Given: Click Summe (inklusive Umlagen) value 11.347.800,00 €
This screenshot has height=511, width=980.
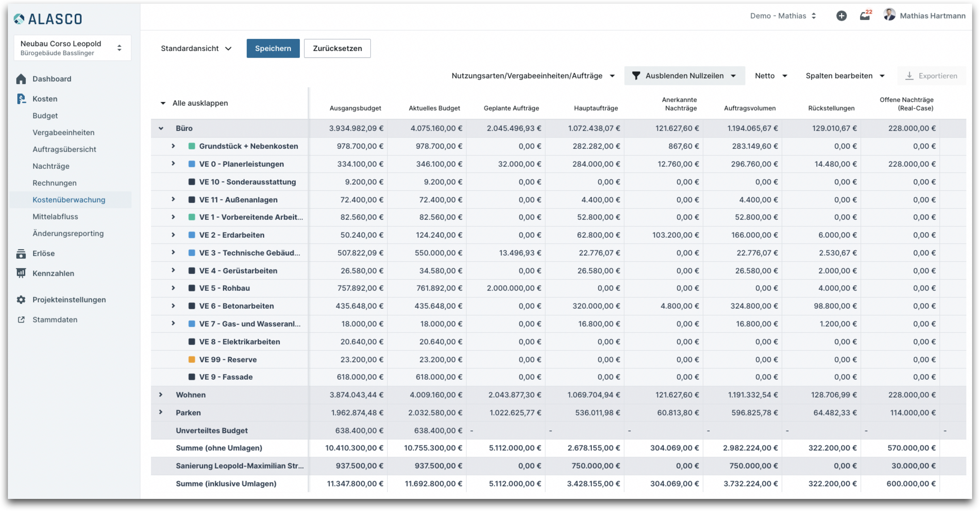Looking at the screenshot, I should click(x=355, y=484).
